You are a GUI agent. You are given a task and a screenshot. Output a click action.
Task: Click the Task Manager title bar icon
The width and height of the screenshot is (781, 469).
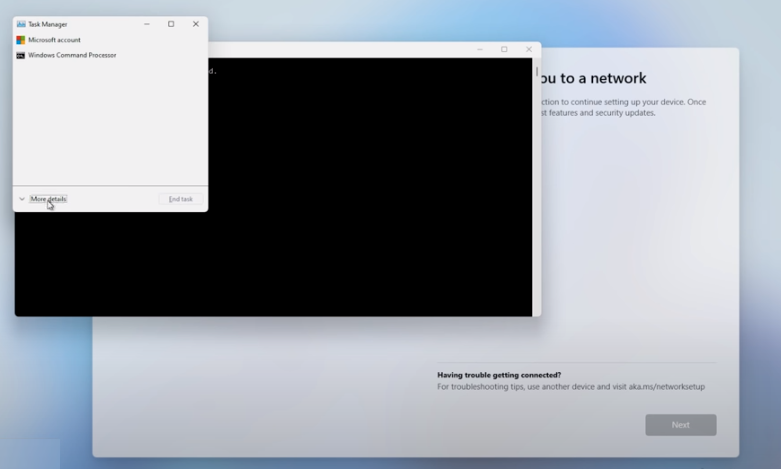click(x=21, y=24)
